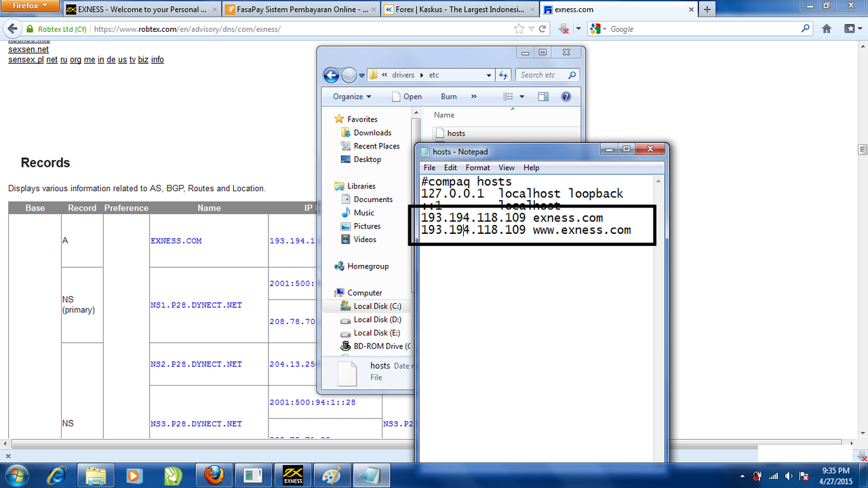Viewport: 868px width, 488px height.
Task: Click the Firefox back arrow button
Action: 12,29
